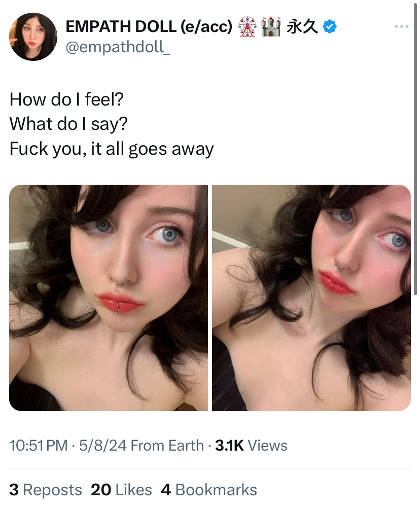This screenshot has width=420, height=510.
Task: Click the ferris wheel emoji in display name
Action: coord(248,27)
